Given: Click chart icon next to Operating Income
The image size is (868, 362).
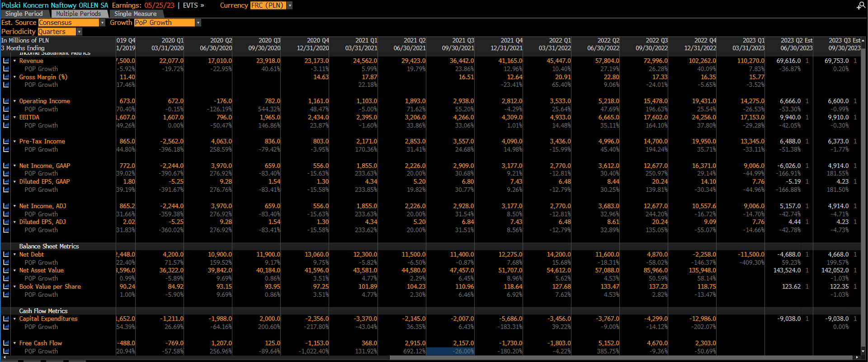Looking at the screenshot, I should (x=6, y=101).
